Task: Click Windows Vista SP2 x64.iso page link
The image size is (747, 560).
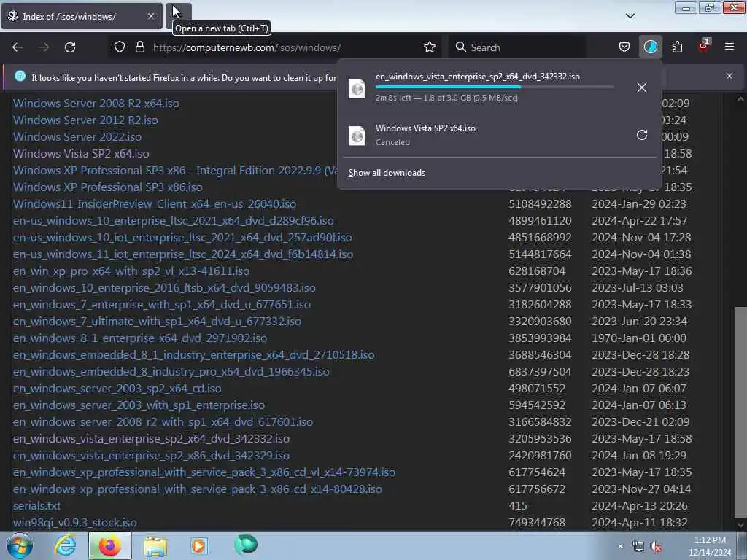Action: (x=81, y=153)
